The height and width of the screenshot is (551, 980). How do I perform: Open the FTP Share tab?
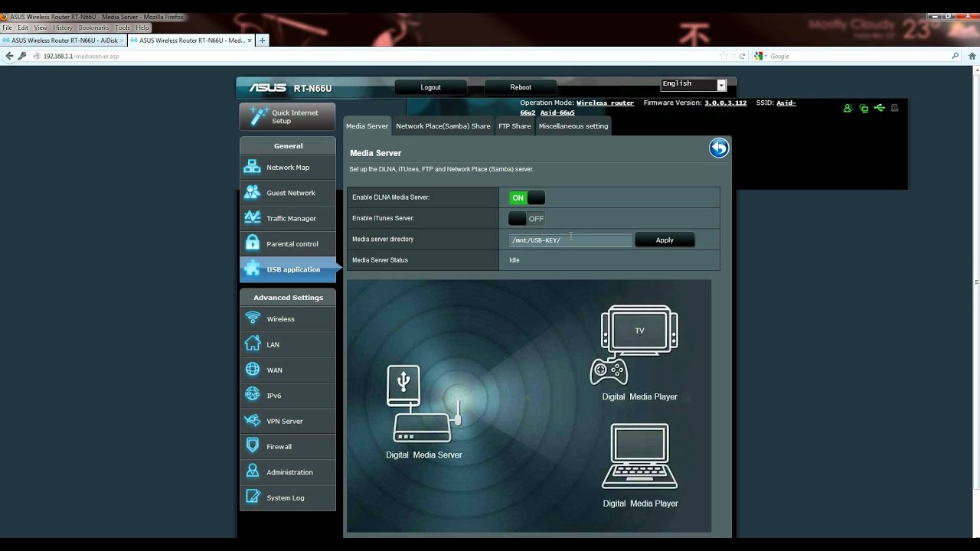(514, 126)
